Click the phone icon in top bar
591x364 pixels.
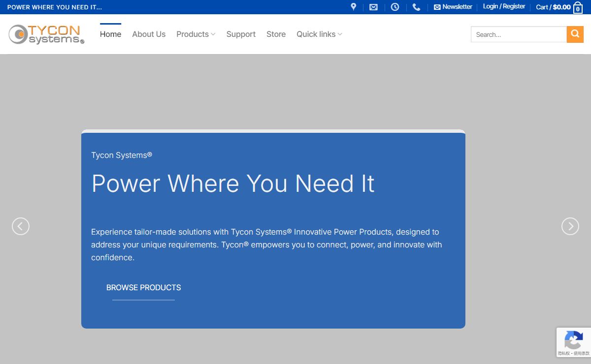tap(416, 7)
